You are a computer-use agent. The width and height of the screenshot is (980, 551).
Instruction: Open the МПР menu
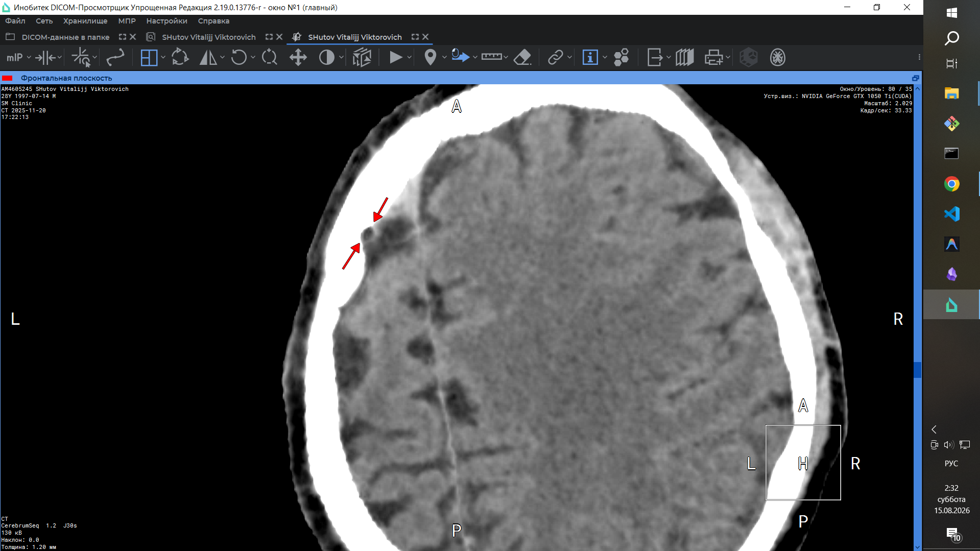coord(127,21)
